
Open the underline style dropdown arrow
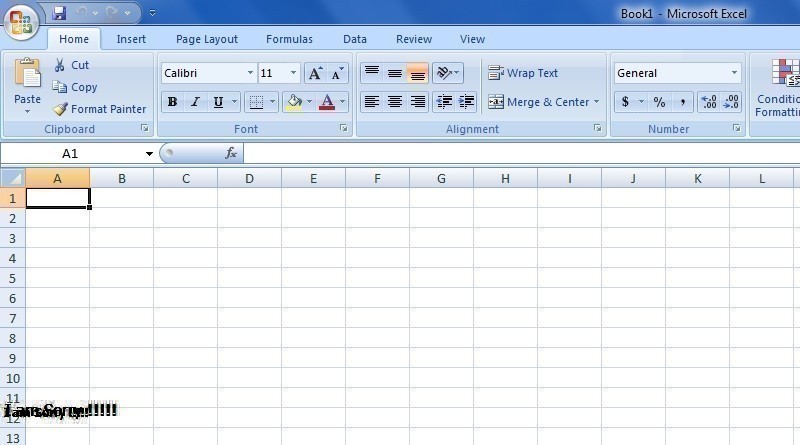[x=235, y=102]
